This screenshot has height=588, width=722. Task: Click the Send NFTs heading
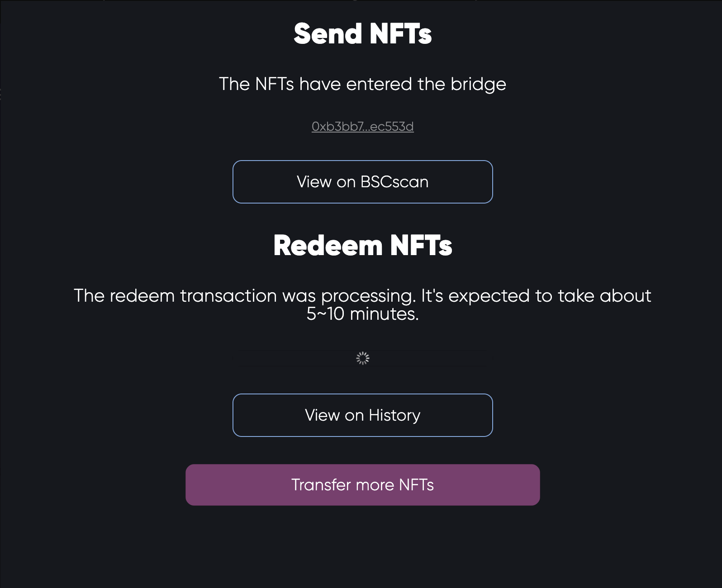(362, 34)
